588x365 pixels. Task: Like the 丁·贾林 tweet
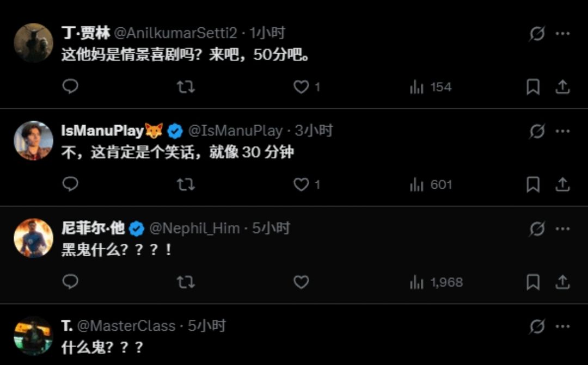point(301,87)
